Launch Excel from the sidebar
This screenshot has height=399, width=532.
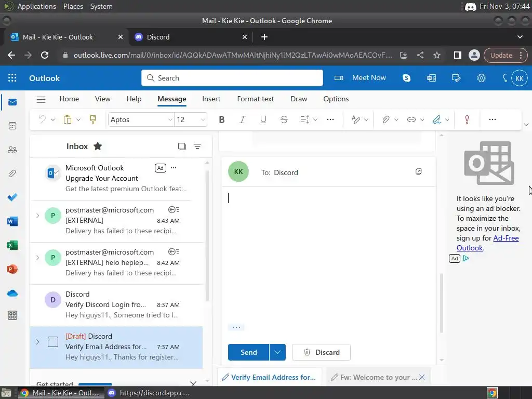click(12, 245)
